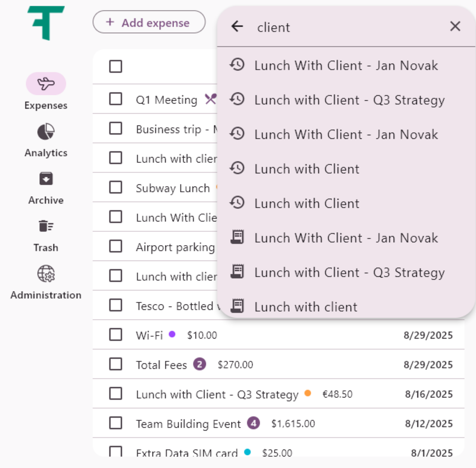The width and height of the screenshot is (476, 468).
Task: Click the back arrow in search bar
Action: click(x=237, y=26)
